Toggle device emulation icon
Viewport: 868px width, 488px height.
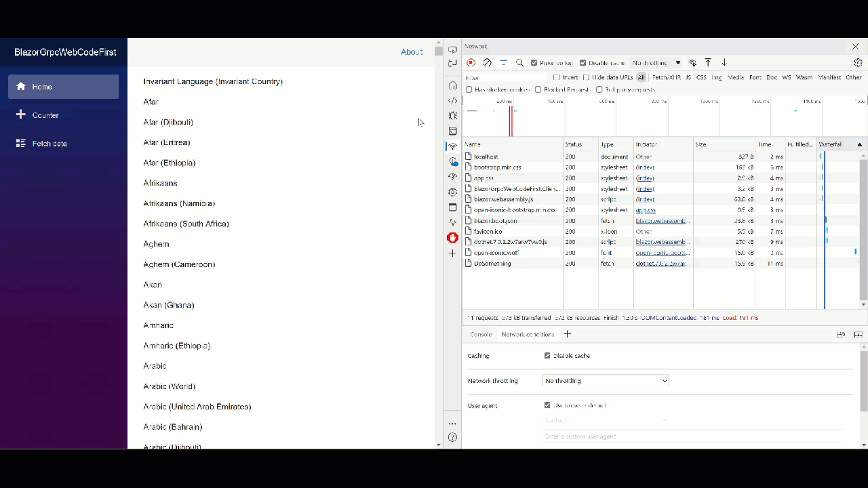click(452, 63)
